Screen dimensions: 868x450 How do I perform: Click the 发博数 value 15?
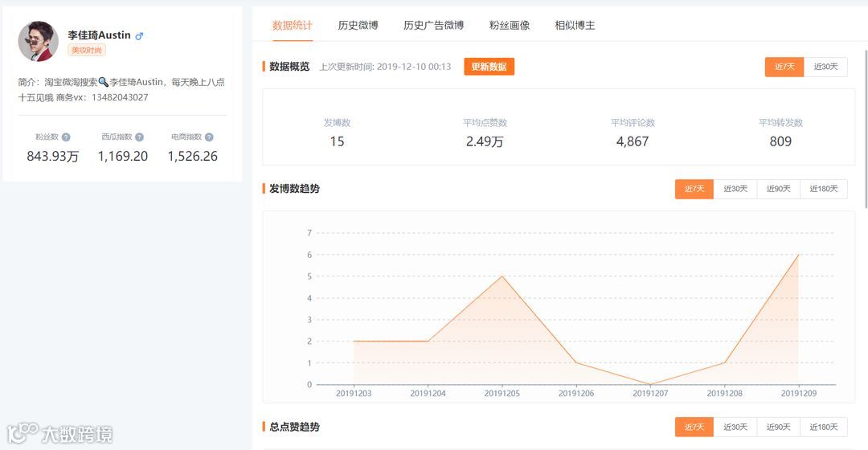[x=337, y=141]
